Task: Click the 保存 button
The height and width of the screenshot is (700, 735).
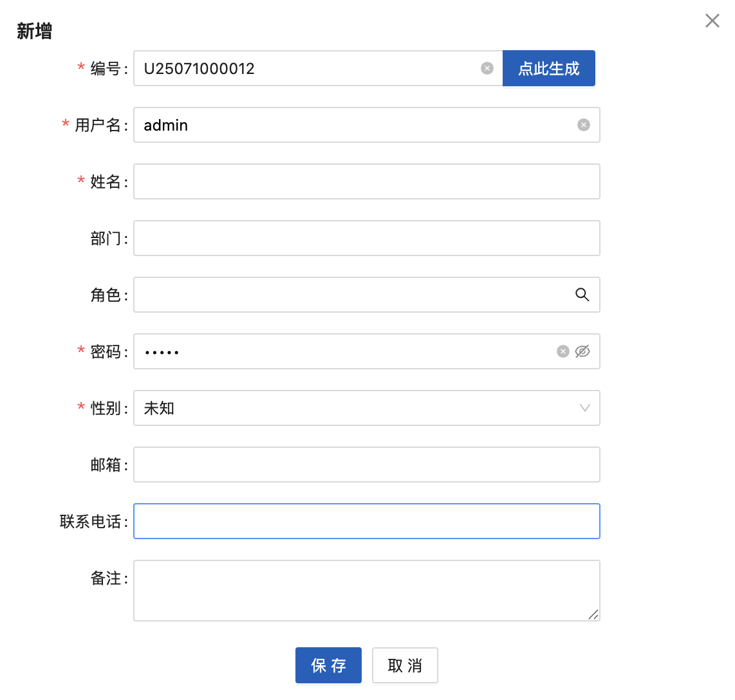Action: 328,665
